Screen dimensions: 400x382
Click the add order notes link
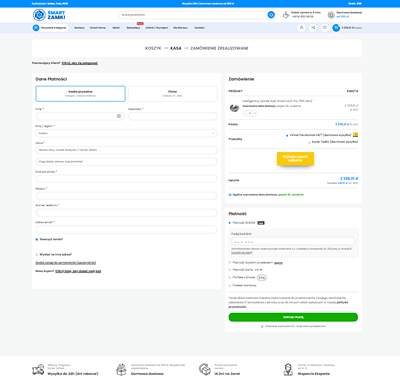66,263
